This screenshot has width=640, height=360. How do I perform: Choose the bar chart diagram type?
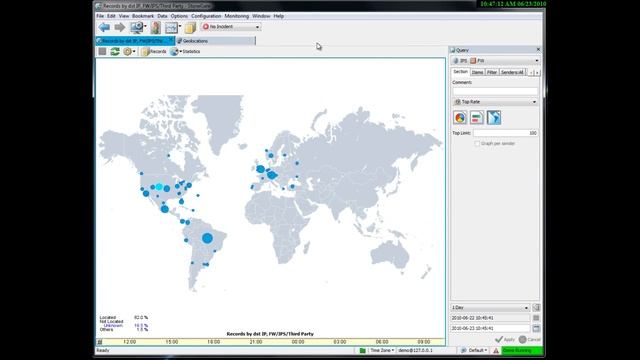point(477,118)
